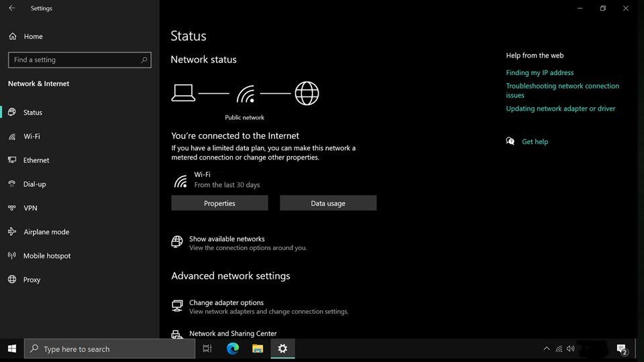644x362 pixels.
Task: Click the back arrow in Settings
Action: coord(11,8)
